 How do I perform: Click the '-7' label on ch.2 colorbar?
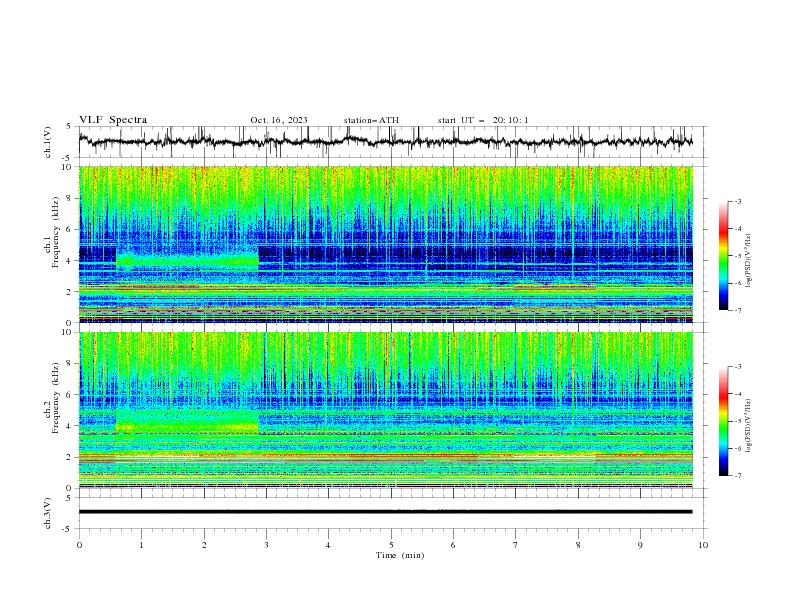point(737,476)
